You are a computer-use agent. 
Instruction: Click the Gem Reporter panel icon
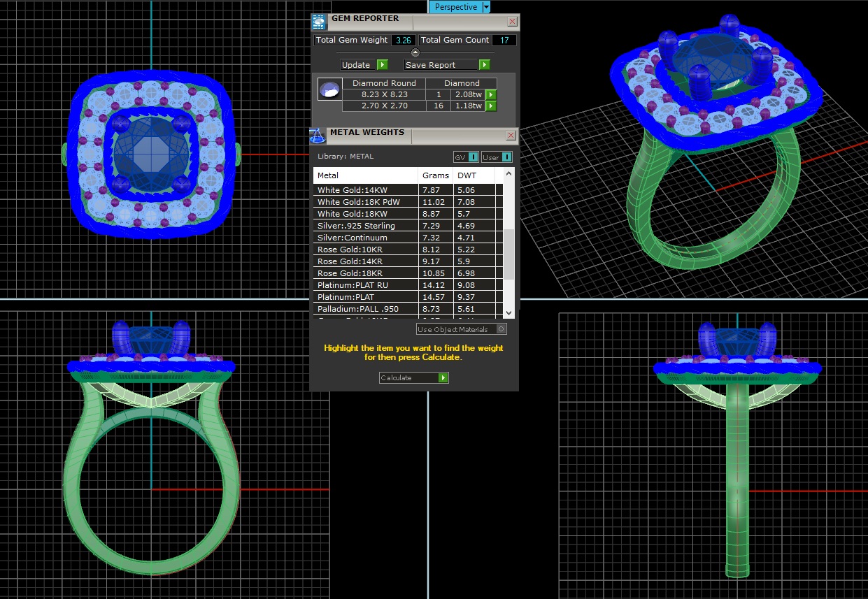319,21
